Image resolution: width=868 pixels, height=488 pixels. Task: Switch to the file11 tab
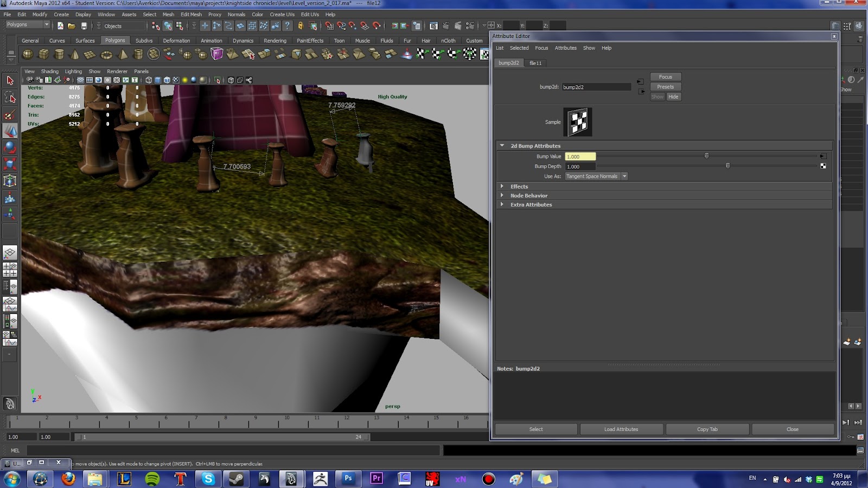tap(535, 63)
